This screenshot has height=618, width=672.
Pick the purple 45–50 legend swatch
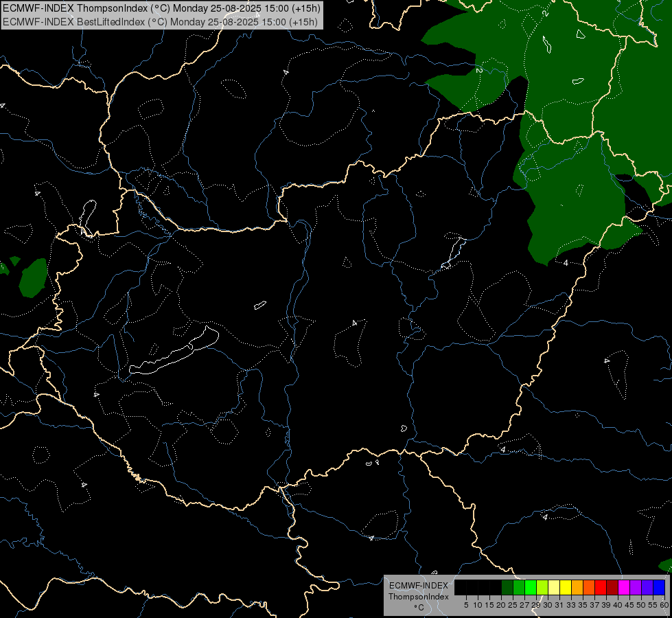tap(636, 587)
